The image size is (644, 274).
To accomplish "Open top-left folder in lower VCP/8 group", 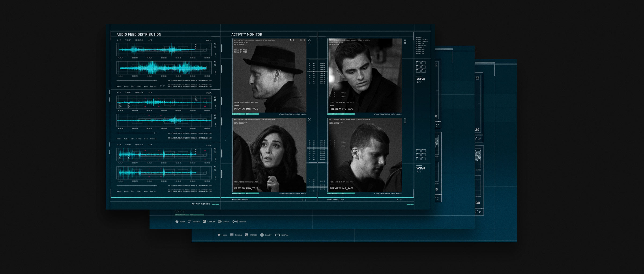I will tap(418, 150).
